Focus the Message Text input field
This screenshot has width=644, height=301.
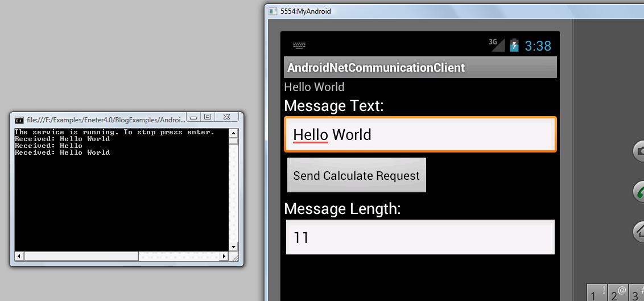click(420, 135)
